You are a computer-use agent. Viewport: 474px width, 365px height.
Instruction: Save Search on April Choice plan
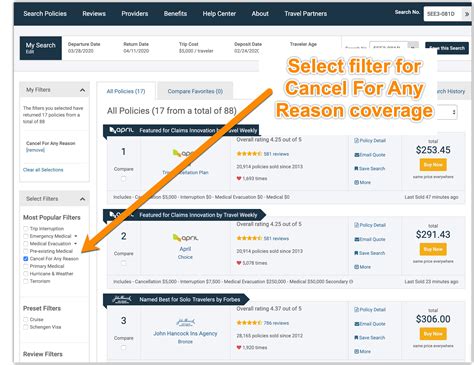tap(369, 253)
